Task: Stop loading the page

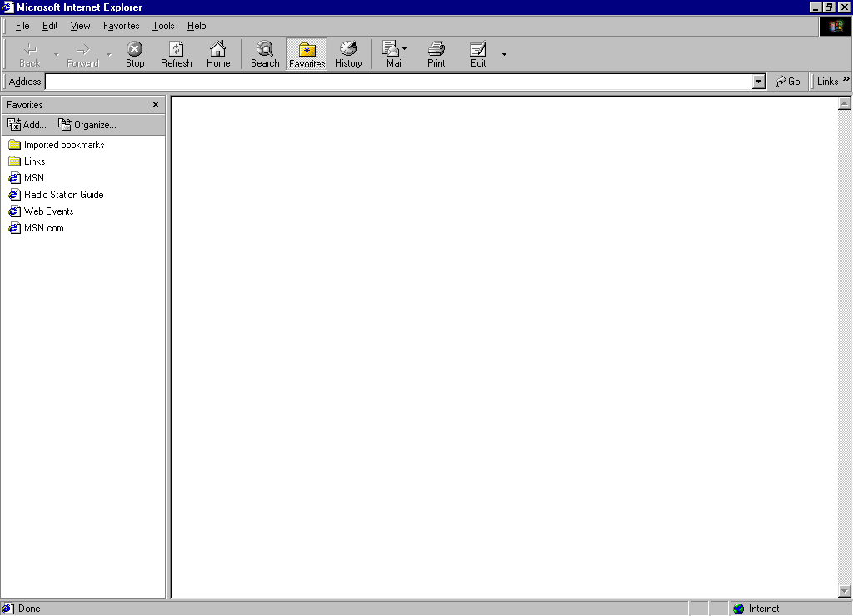Action: (135, 54)
